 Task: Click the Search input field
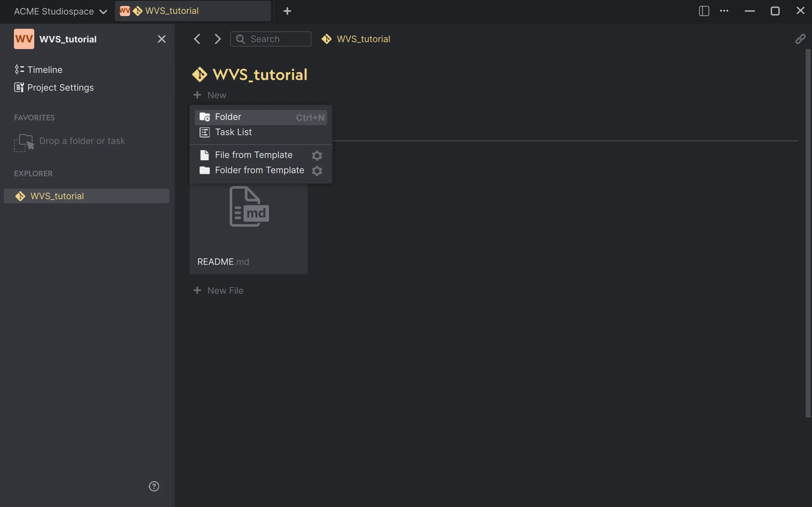coord(271,38)
